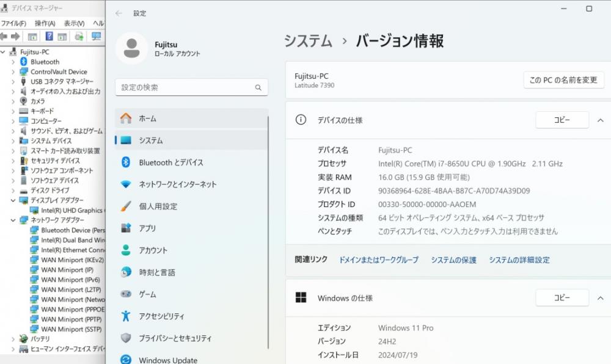Open the Bluetooth category in Device Manager
The image size is (611, 364).
[x=45, y=62]
